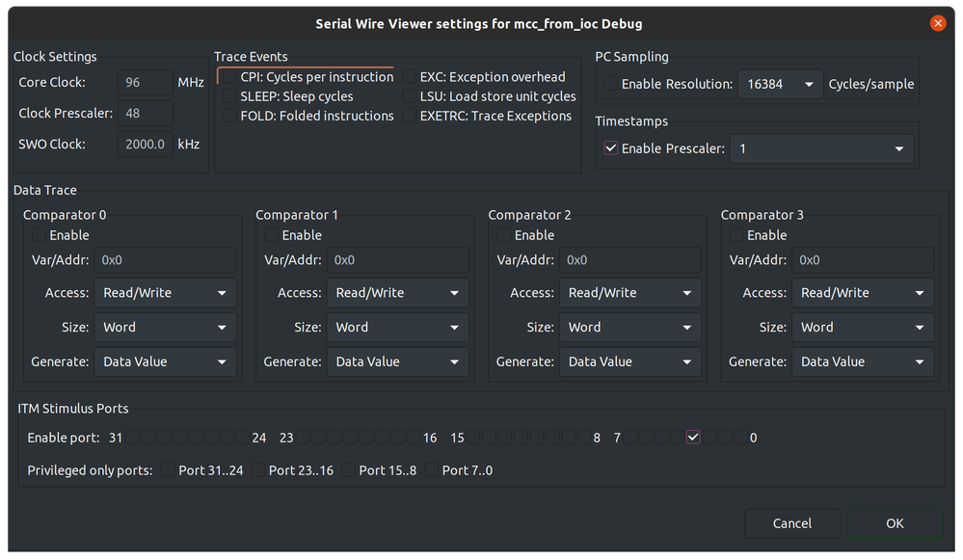Close the Serial Wire Viewer settings dialog
Screen dimensions: 963x560
coord(937,23)
